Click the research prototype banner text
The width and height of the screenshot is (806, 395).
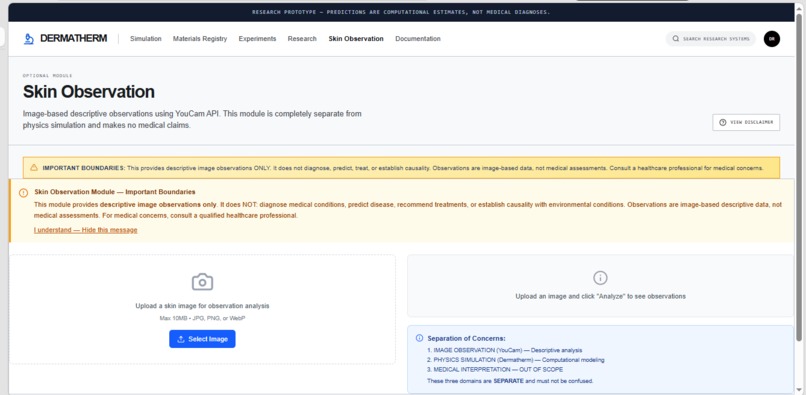401,12
